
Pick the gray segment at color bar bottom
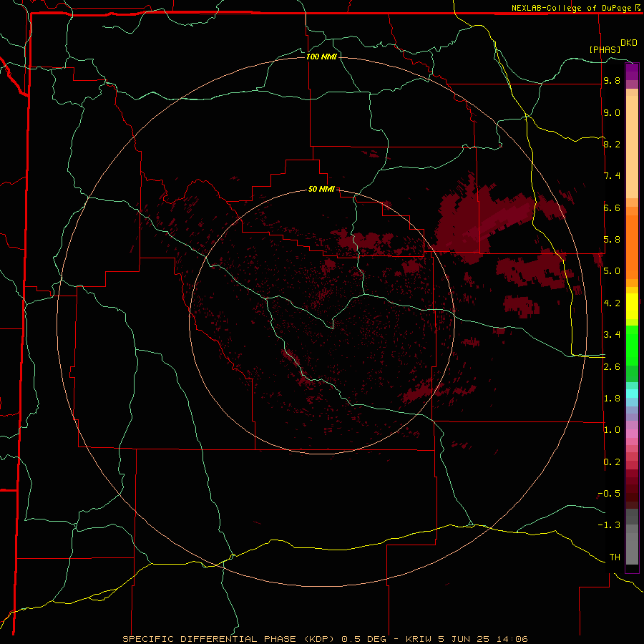(x=632, y=548)
